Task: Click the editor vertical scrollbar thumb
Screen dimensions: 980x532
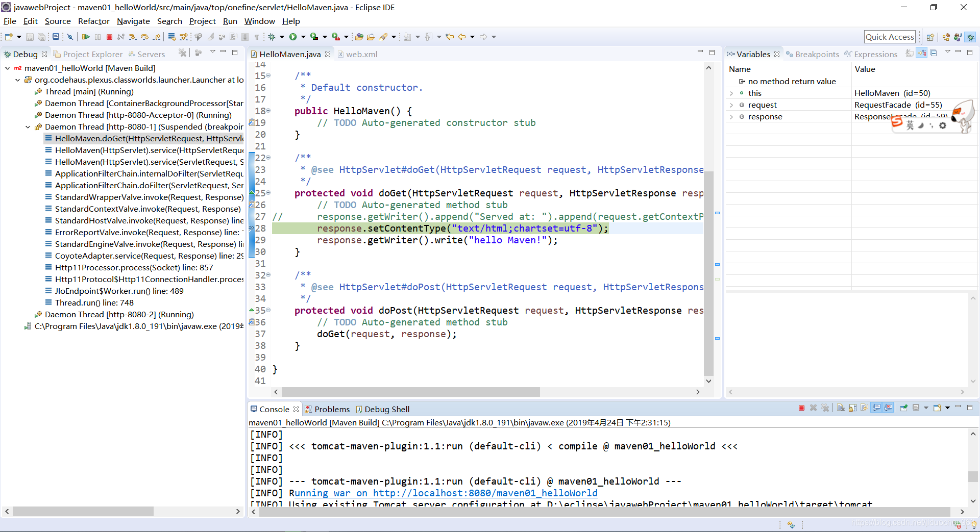Action: click(708, 273)
